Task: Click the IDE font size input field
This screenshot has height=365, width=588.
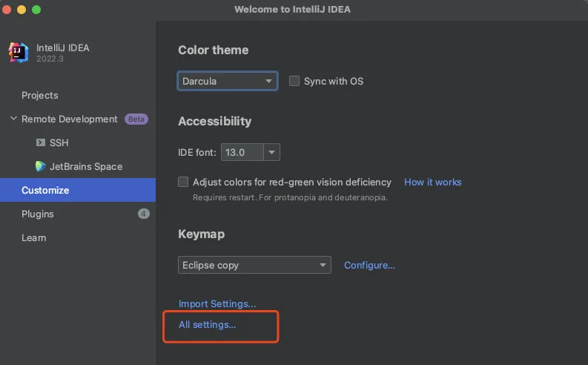Action: click(242, 152)
